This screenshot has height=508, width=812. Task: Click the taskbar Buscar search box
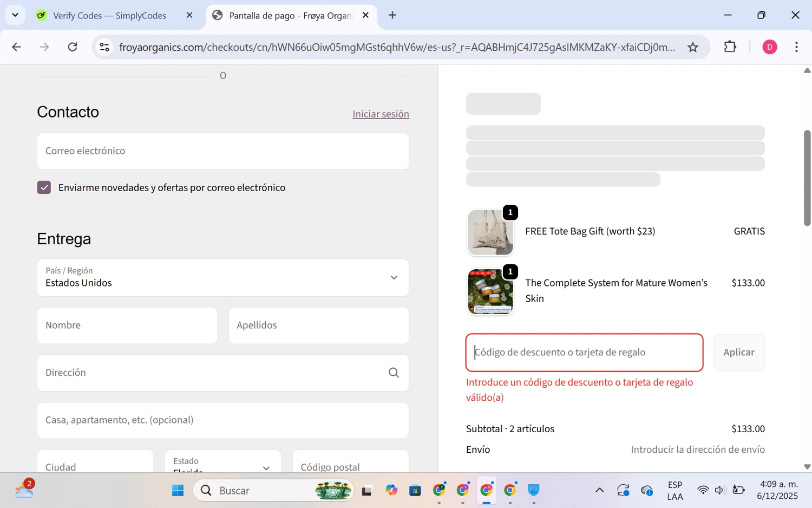[x=273, y=491]
